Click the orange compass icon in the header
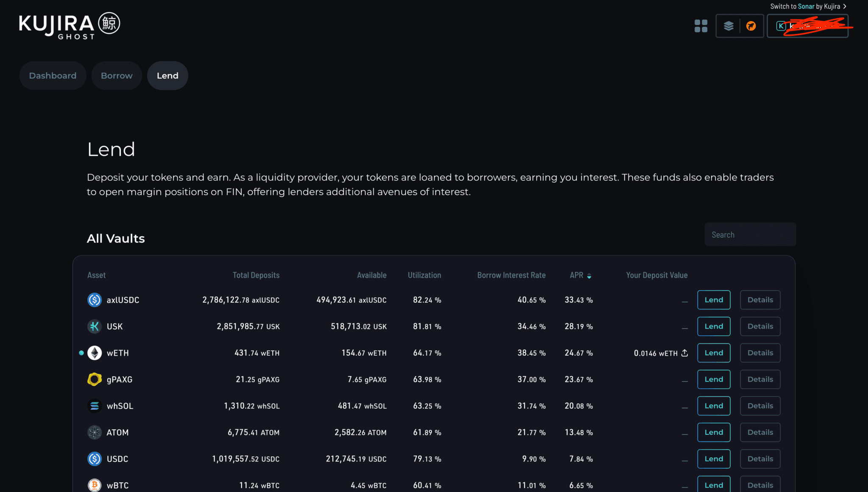Screen dimensions: 868x492 [x=751, y=26]
